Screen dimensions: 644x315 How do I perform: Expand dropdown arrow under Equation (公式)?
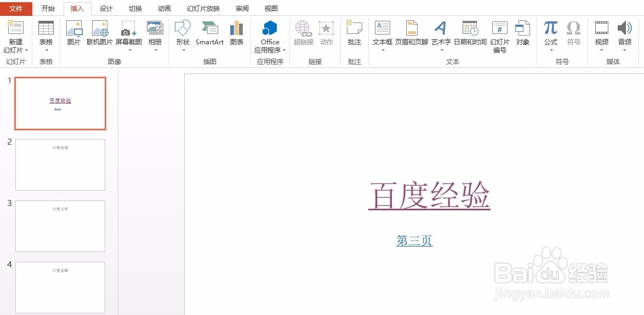[551, 50]
